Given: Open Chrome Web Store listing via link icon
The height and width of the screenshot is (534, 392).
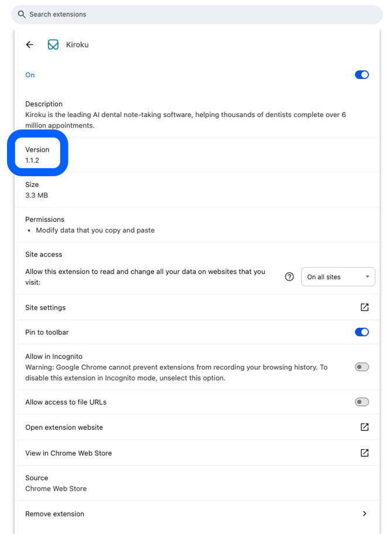Looking at the screenshot, I should tap(364, 453).
